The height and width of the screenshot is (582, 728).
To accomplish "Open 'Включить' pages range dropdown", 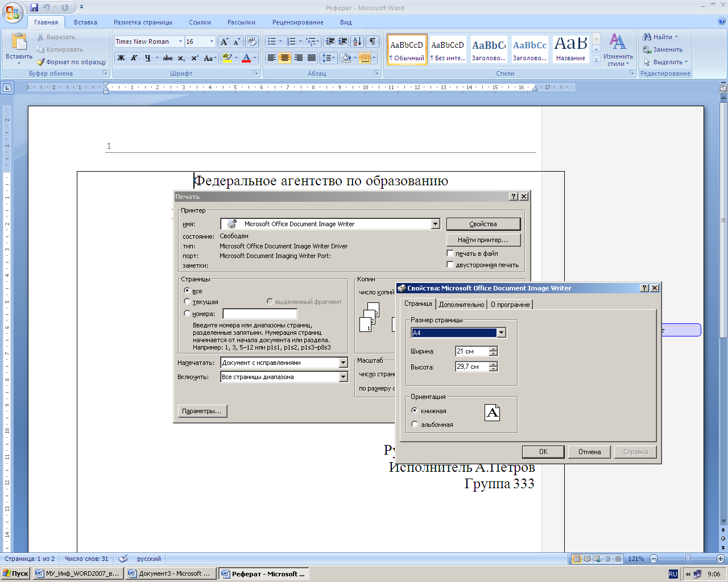I will 343,377.
